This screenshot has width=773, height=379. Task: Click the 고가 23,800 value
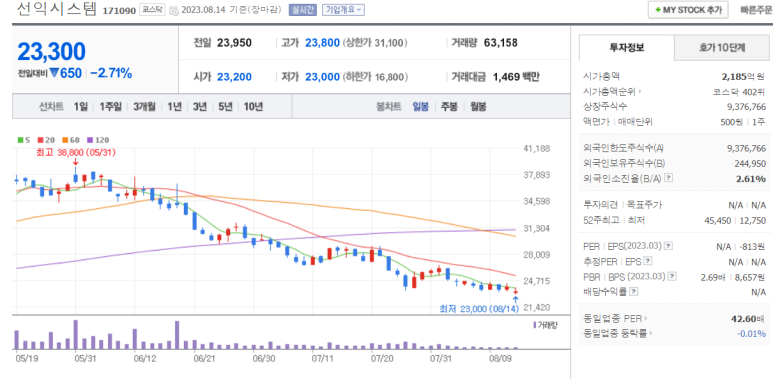pyautogui.click(x=322, y=43)
